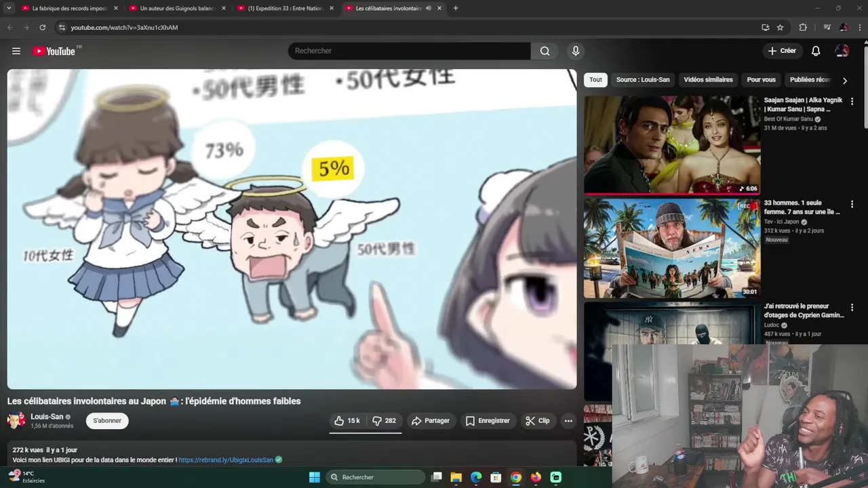Open a new browser tab
Screen dimensions: 868x488
pos(455,8)
